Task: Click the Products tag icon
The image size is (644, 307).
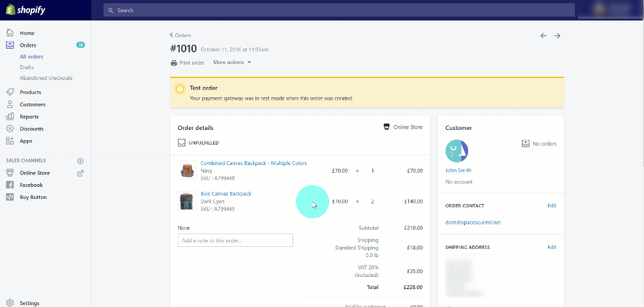Action: [x=10, y=92]
